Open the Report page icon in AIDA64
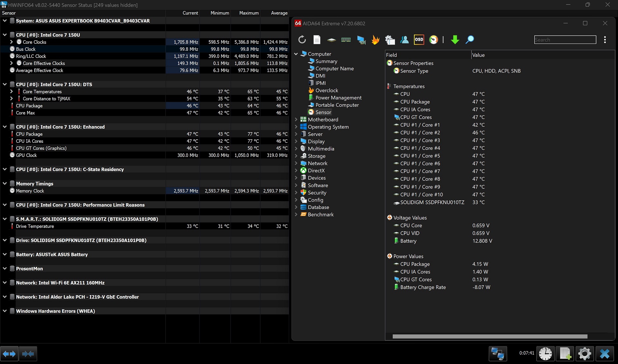This screenshot has width=618, height=364. click(317, 40)
